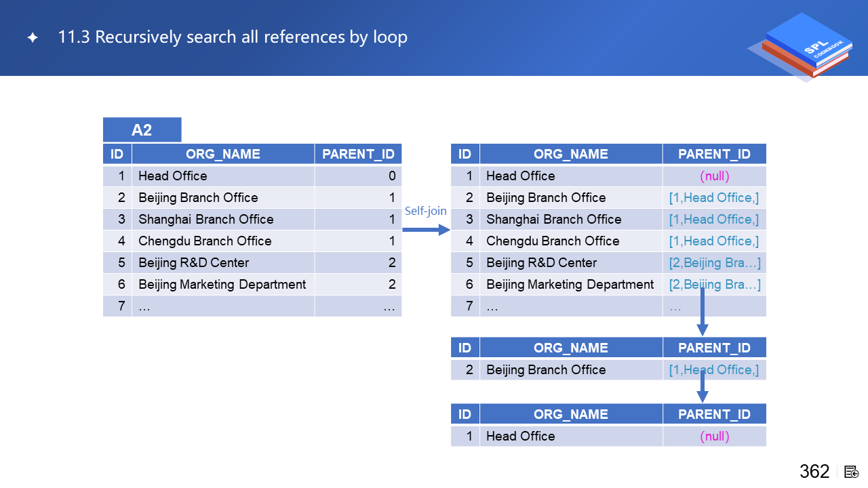Click the slide notes icon next to 362

[x=852, y=472]
